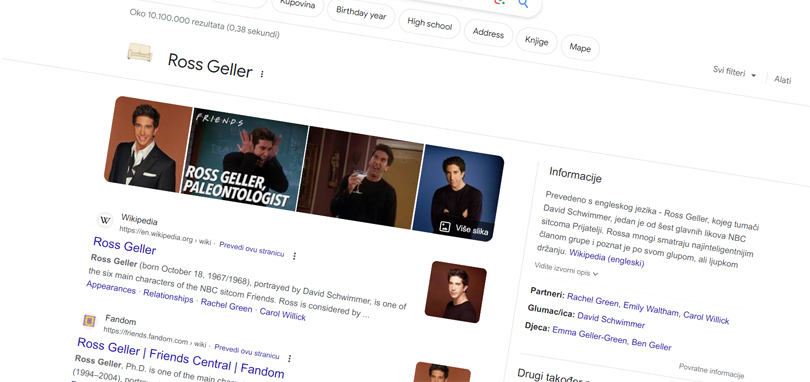Open the Ross Geller Wikipedia result link
Screen dimensions: 810x382
click(x=124, y=246)
